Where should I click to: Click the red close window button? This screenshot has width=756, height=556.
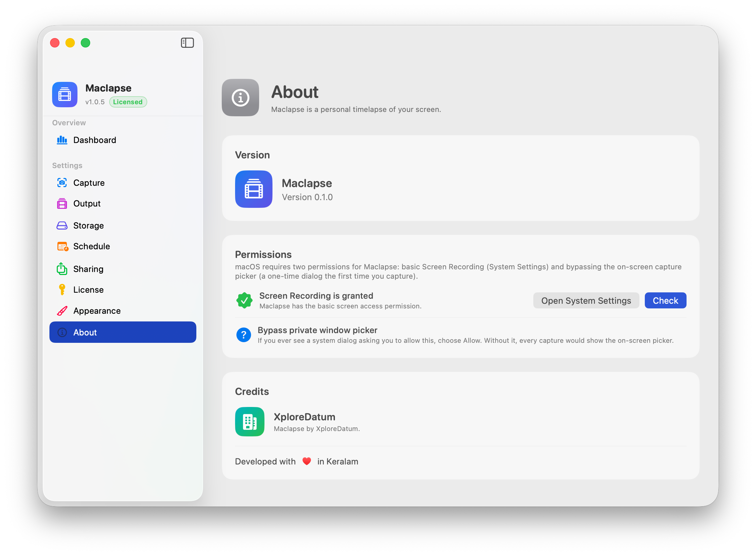(55, 43)
